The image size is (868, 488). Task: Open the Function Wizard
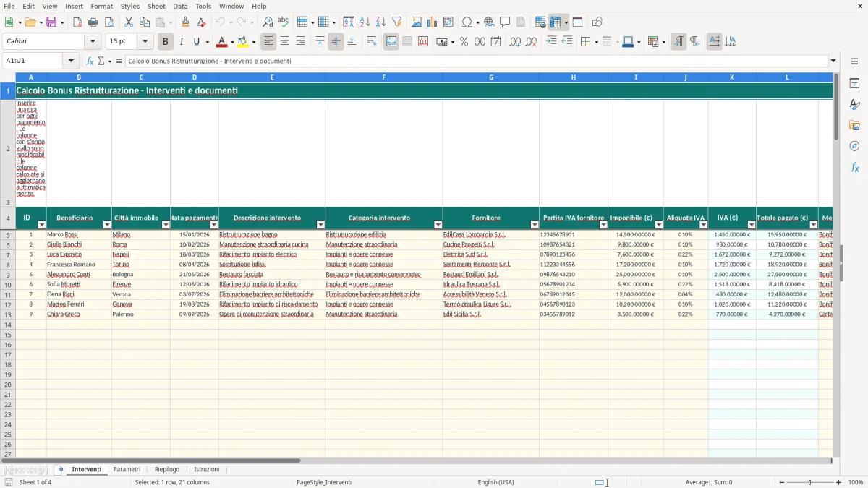90,61
